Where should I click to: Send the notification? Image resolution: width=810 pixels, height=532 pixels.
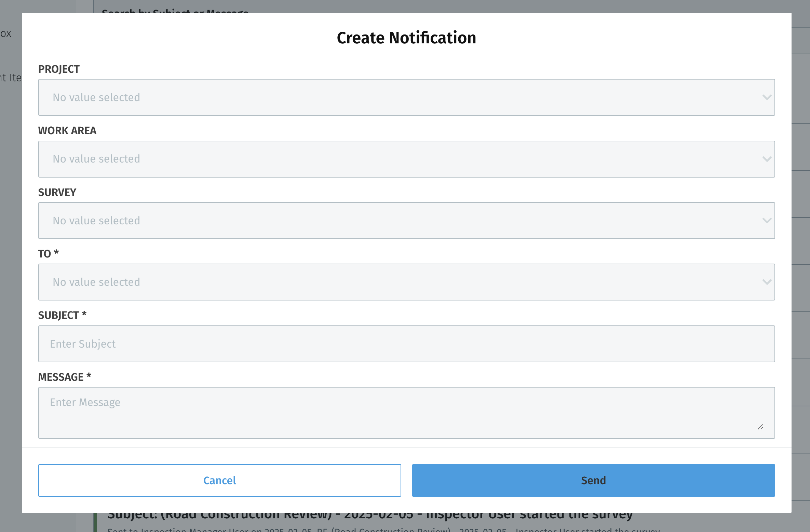pos(593,480)
